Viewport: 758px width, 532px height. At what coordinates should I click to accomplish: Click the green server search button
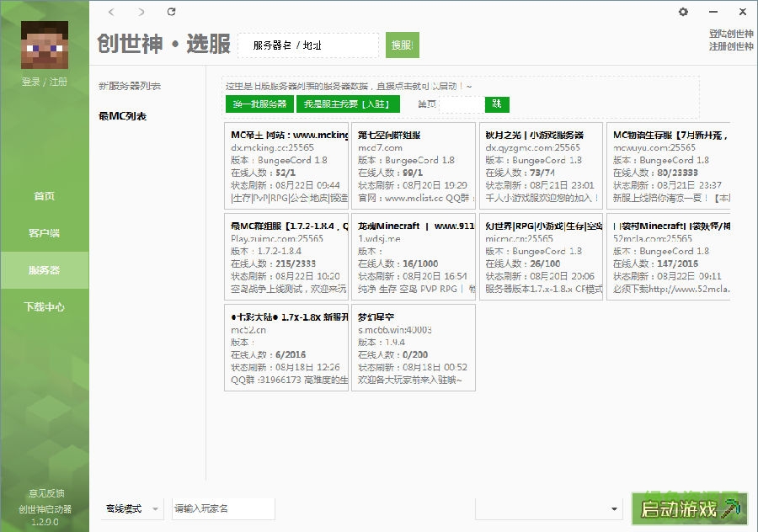402,45
